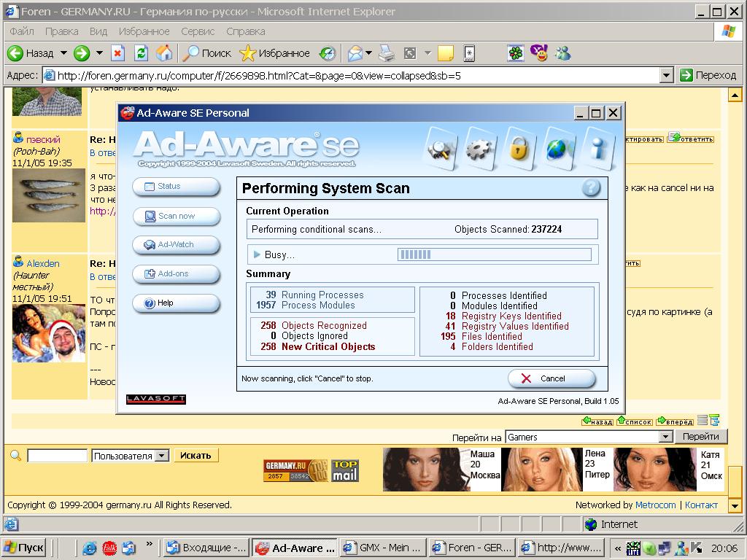Screen dimensions: 747x560
Task: Open the Вид menu
Action: 98,31
